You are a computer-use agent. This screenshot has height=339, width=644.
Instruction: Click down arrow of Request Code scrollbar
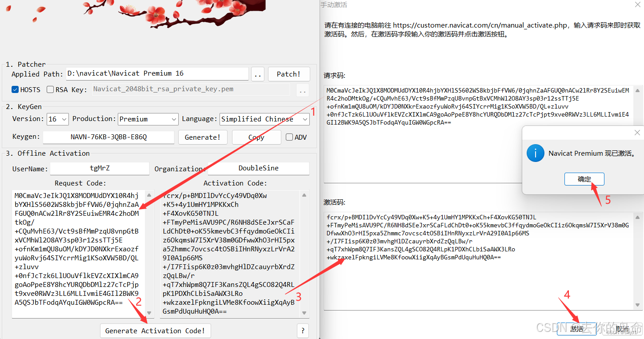149,313
